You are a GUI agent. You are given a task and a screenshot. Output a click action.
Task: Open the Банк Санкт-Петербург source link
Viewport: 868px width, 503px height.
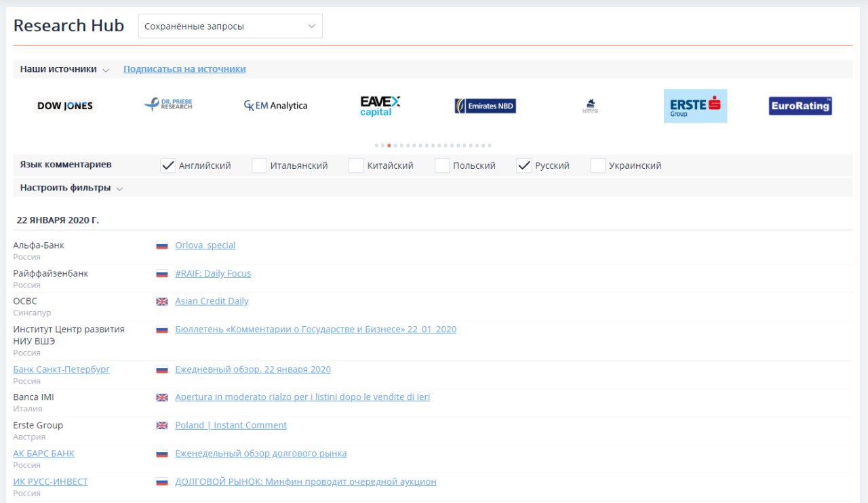point(62,369)
